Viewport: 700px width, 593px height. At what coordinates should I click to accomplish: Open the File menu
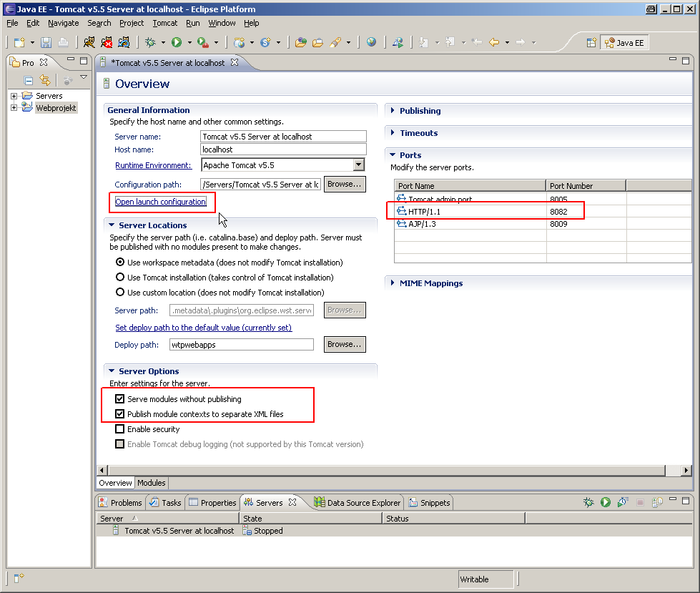tap(12, 23)
